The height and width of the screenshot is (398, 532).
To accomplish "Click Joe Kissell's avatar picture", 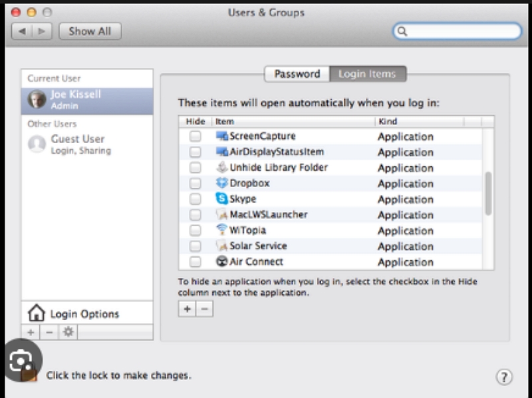I will click(x=37, y=100).
